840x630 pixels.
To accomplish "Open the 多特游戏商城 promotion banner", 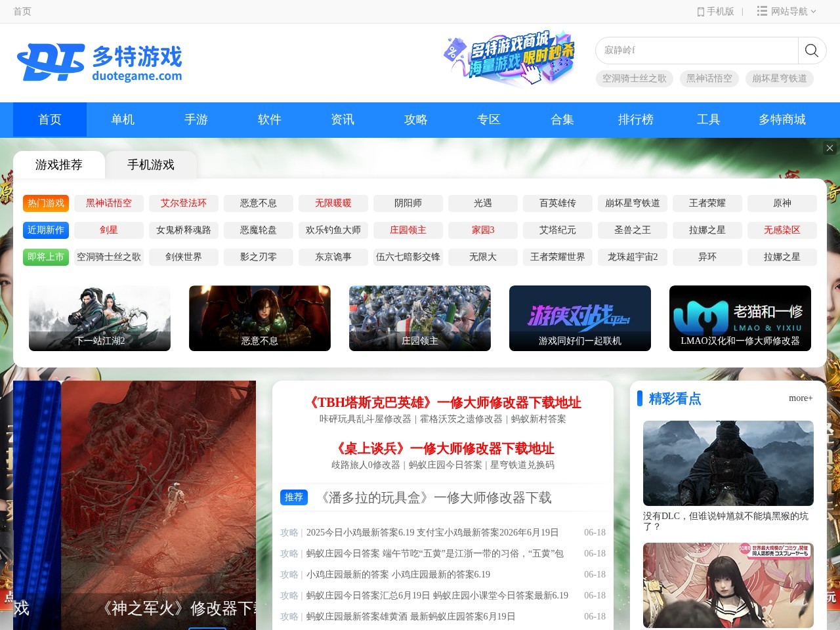I will (x=509, y=58).
